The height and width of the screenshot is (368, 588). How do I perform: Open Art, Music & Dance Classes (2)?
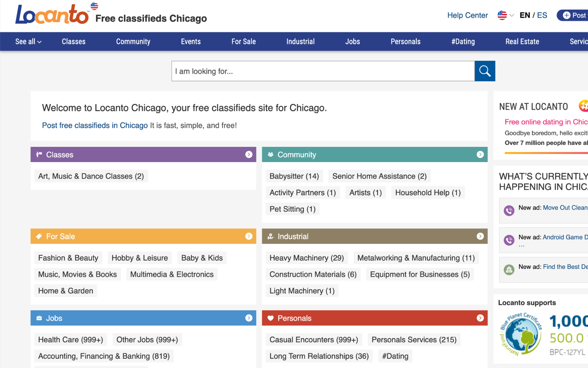point(91,176)
